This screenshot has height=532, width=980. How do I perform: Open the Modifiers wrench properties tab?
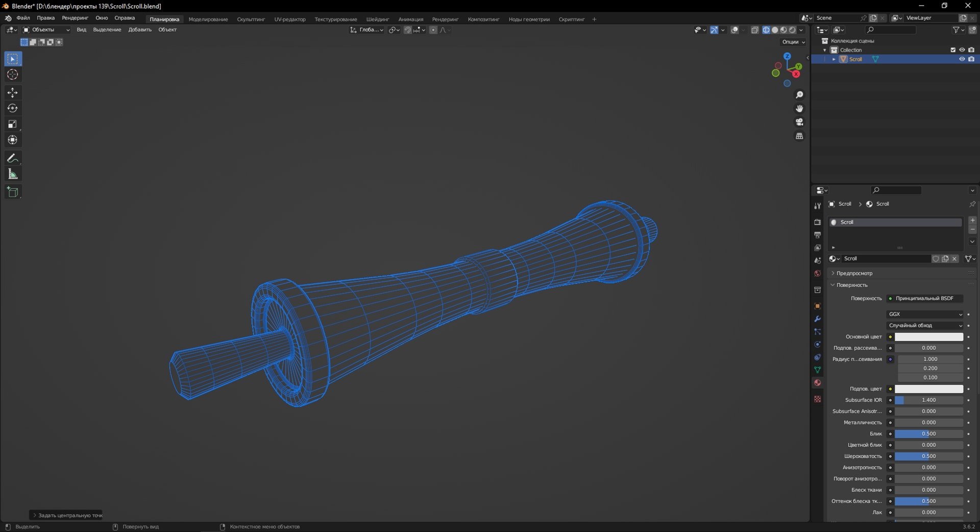click(817, 319)
